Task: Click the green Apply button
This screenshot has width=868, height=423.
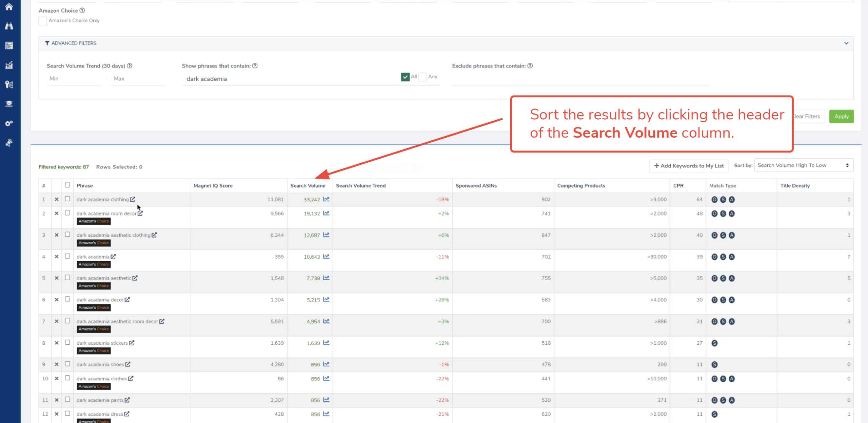Action: point(841,117)
